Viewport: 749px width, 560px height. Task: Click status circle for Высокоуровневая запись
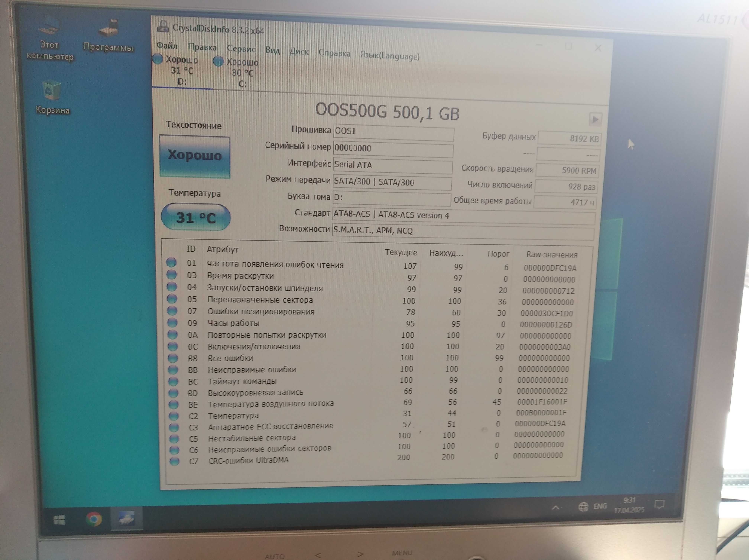(x=173, y=393)
